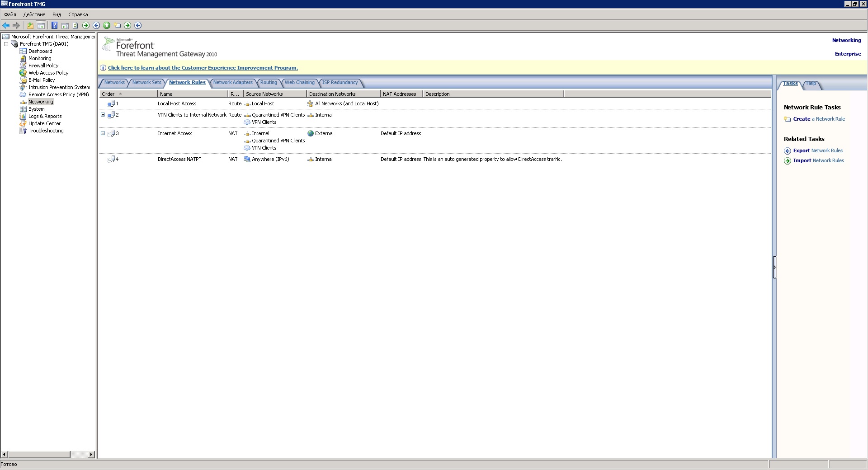Viewport: 868px width, 470px height.
Task: Open Troubleshooting node
Action: (x=46, y=131)
